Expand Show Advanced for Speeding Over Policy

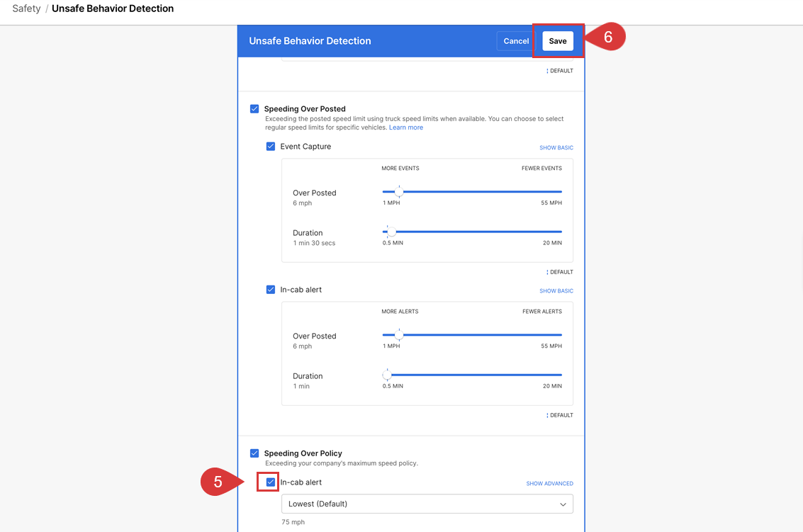tap(549, 484)
